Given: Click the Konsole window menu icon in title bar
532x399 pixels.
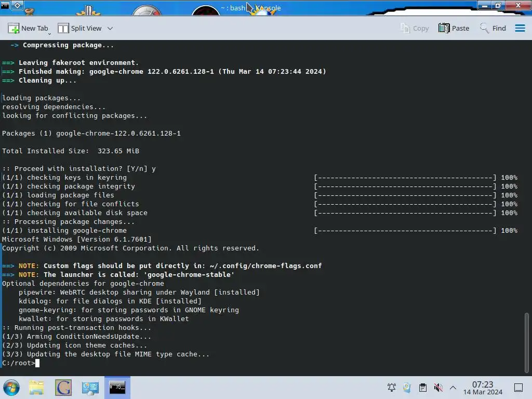Looking at the screenshot, I should point(5,5).
